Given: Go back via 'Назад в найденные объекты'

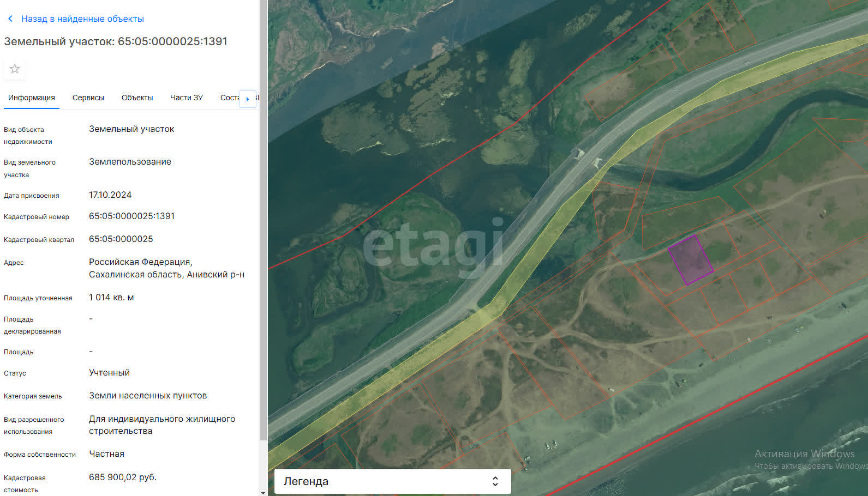Looking at the screenshot, I should point(82,19).
